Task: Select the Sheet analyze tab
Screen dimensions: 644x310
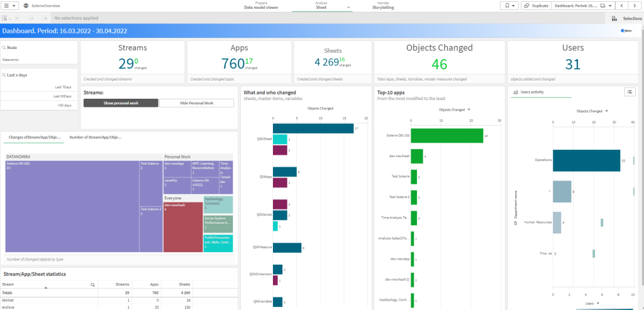Action: point(321,6)
